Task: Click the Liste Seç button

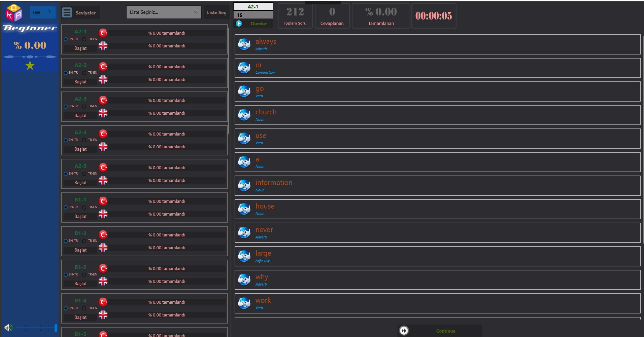Action: [x=216, y=12]
